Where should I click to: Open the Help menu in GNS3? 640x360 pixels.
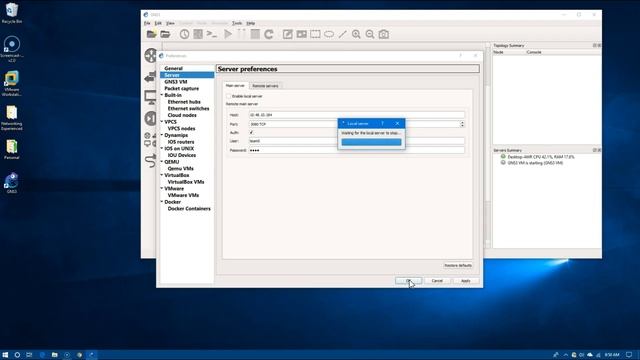tap(251, 23)
